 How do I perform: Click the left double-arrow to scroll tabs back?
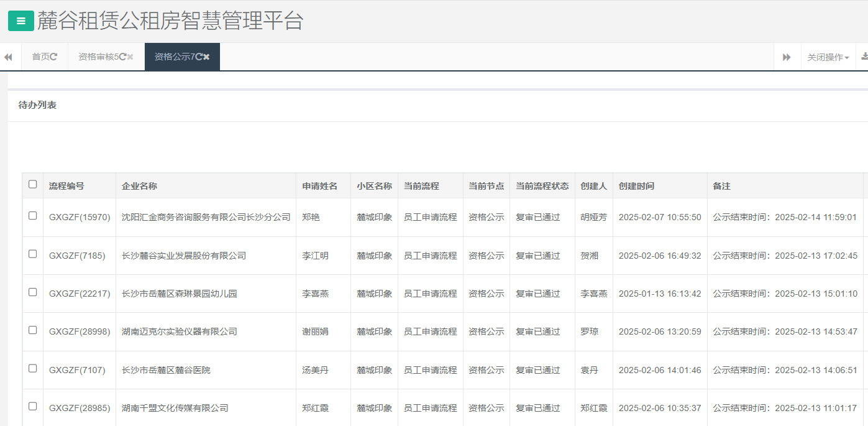[x=9, y=57]
